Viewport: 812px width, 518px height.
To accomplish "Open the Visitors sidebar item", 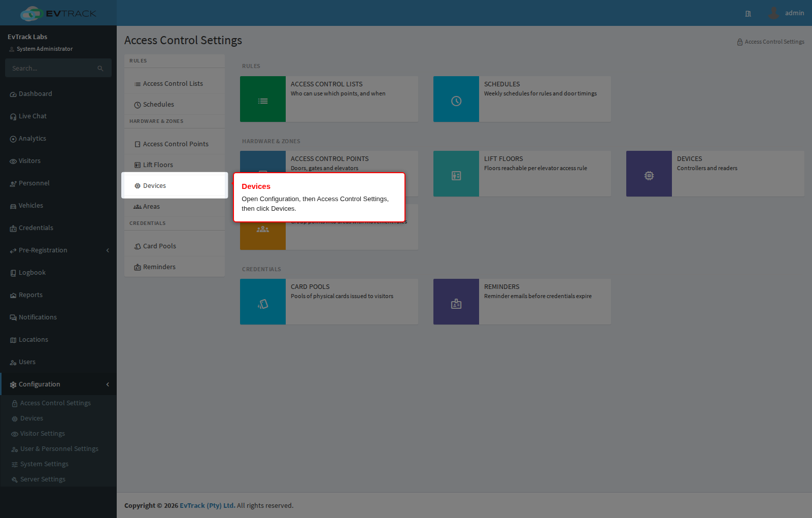I will [58, 161].
